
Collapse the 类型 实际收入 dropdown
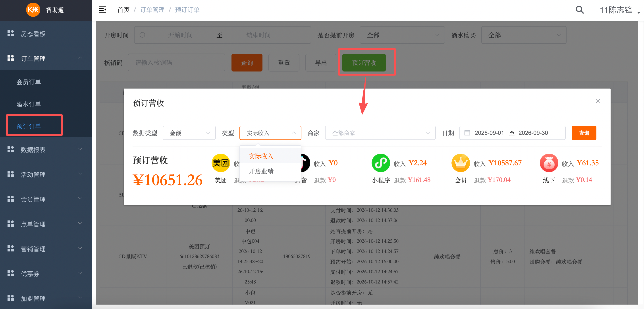tap(270, 133)
